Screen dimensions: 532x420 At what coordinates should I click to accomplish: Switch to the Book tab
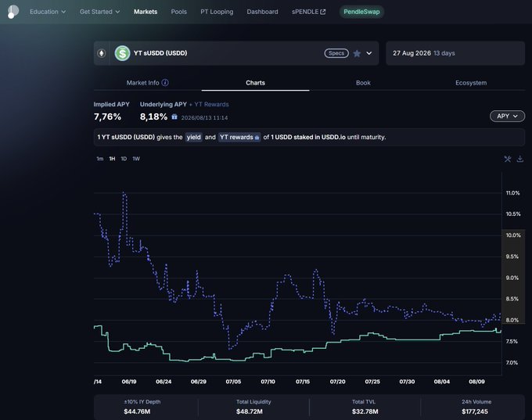363,83
